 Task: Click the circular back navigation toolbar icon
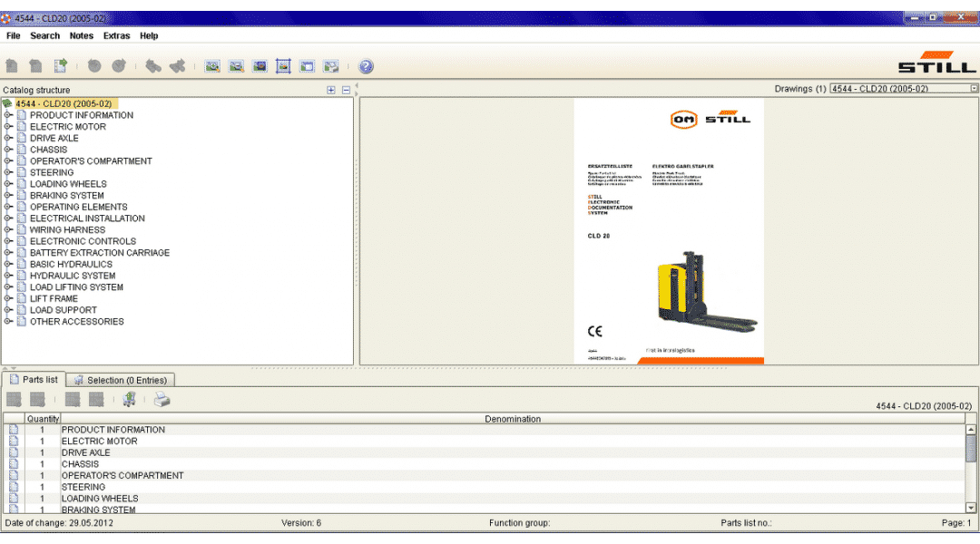click(x=94, y=65)
